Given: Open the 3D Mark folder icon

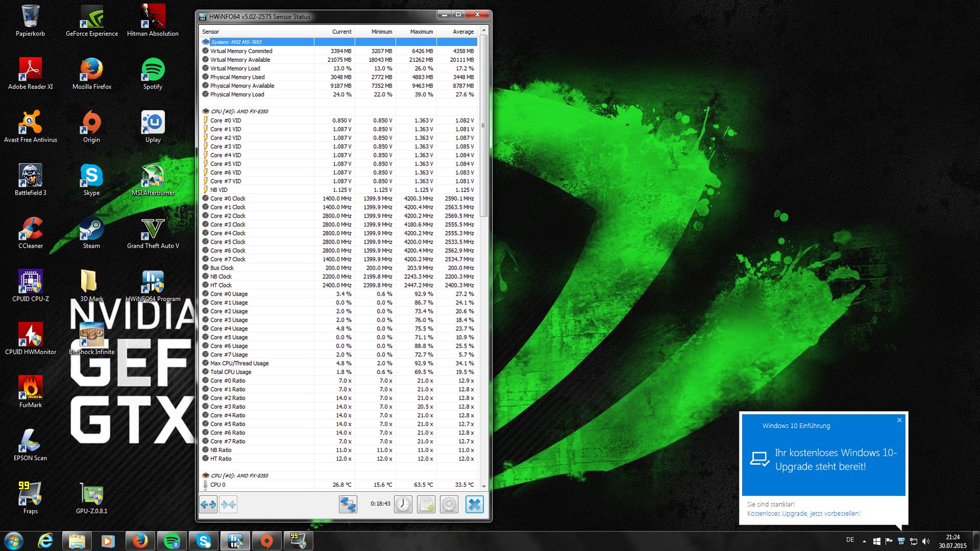Looking at the screenshot, I should coord(92,286).
